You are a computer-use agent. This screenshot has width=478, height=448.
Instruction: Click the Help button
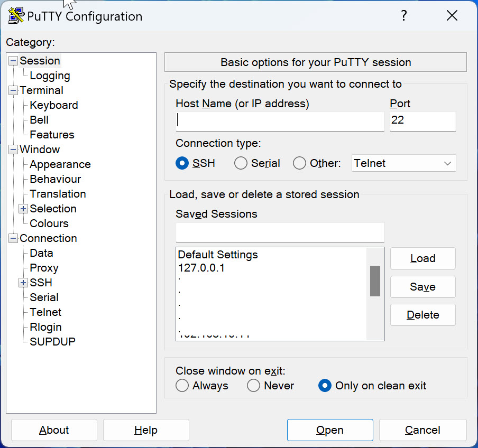pyautogui.click(x=146, y=430)
